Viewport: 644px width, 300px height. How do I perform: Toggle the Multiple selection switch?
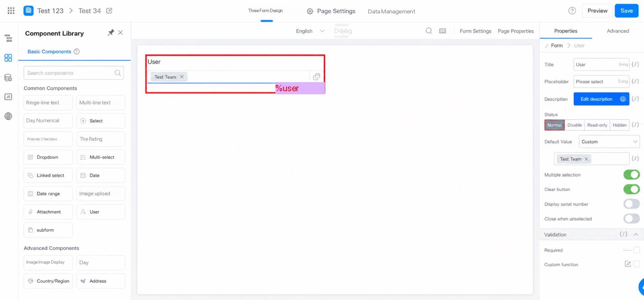631,175
